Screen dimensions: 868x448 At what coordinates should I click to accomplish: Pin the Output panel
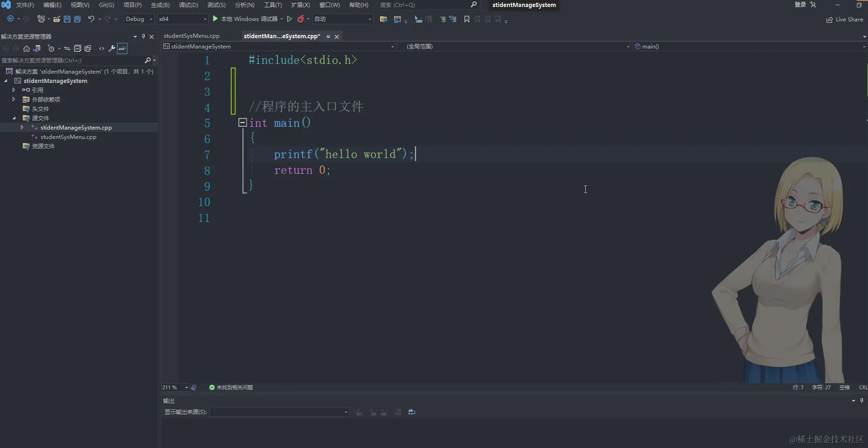point(861,400)
